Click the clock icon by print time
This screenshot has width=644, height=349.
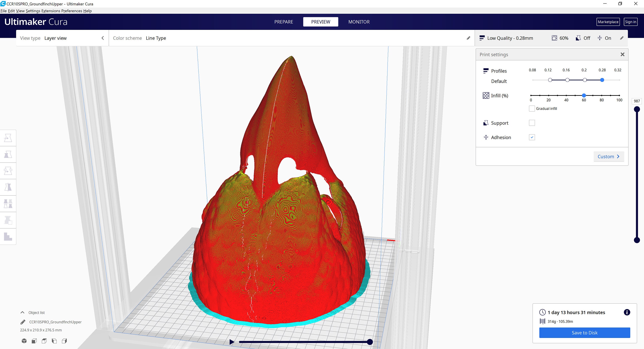pyautogui.click(x=542, y=312)
